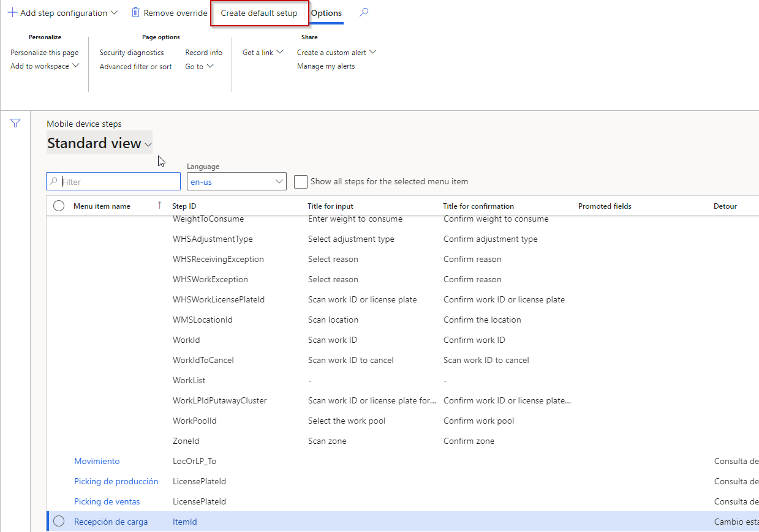Open the Language en-us combo box

point(236,181)
